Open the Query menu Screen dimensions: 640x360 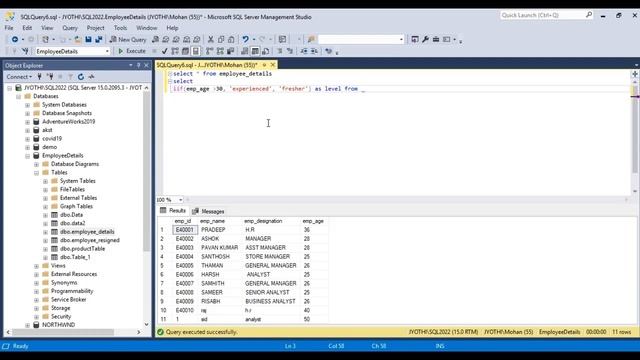coord(70,28)
